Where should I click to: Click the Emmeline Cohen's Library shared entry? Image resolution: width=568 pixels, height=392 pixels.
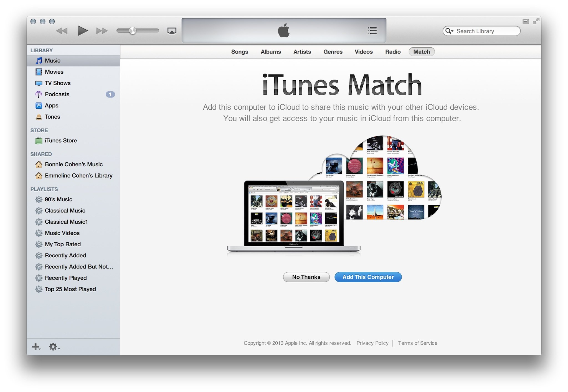[x=78, y=175]
